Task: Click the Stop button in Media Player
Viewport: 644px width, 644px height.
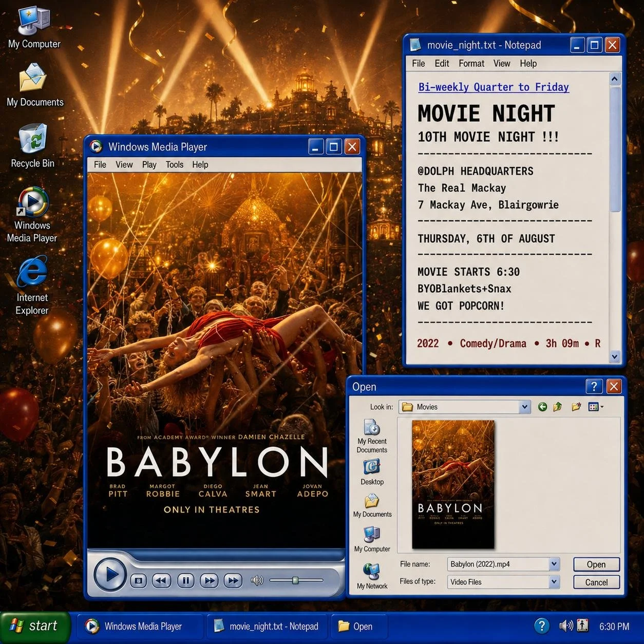Action: tap(138, 581)
